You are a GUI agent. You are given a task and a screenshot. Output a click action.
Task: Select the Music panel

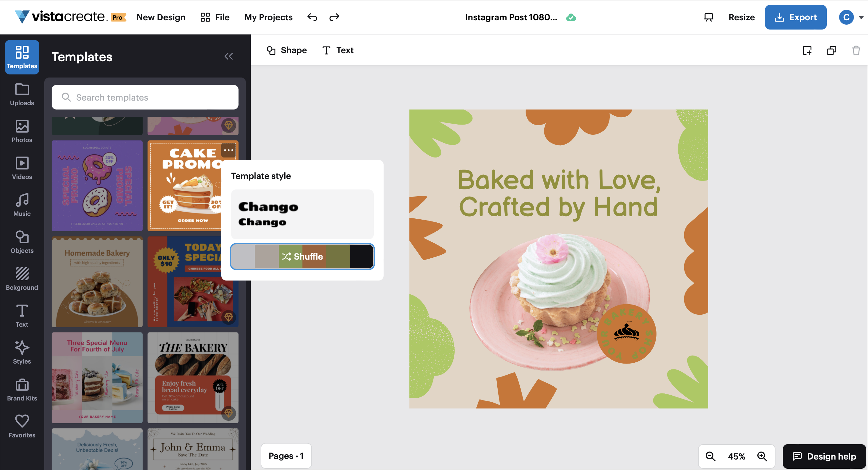[x=22, y=205]
